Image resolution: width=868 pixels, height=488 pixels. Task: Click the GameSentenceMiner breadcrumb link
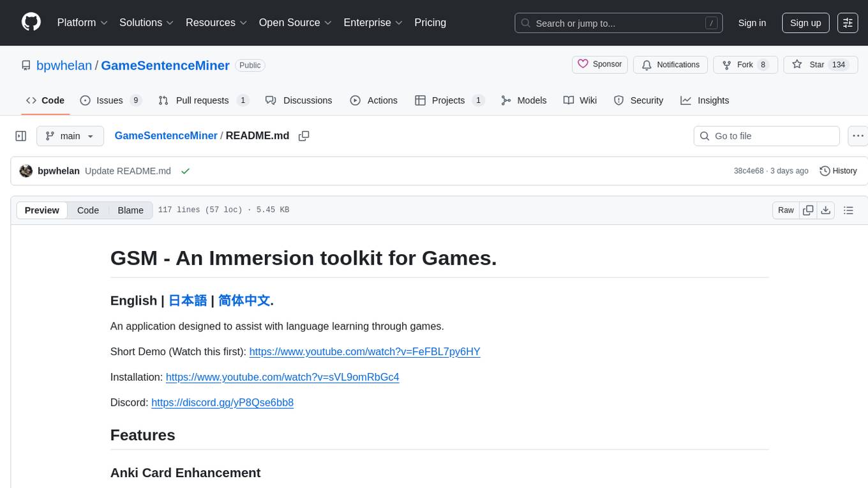[166, 135]
